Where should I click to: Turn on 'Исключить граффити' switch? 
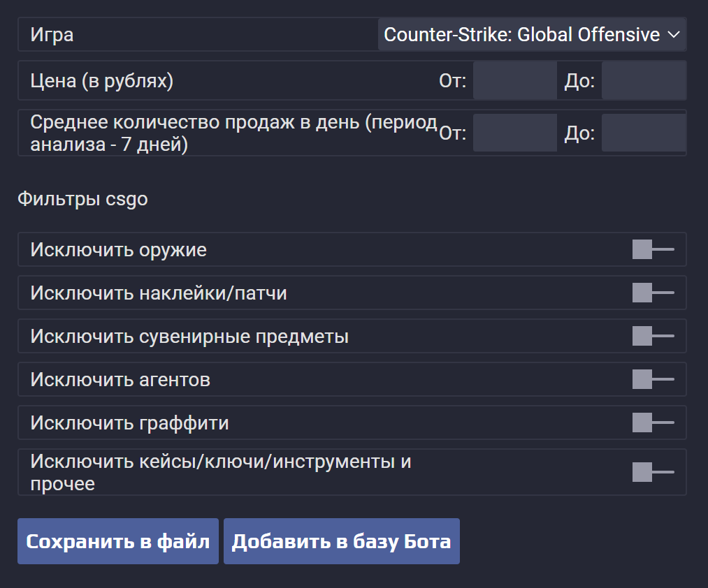[653, 422]
